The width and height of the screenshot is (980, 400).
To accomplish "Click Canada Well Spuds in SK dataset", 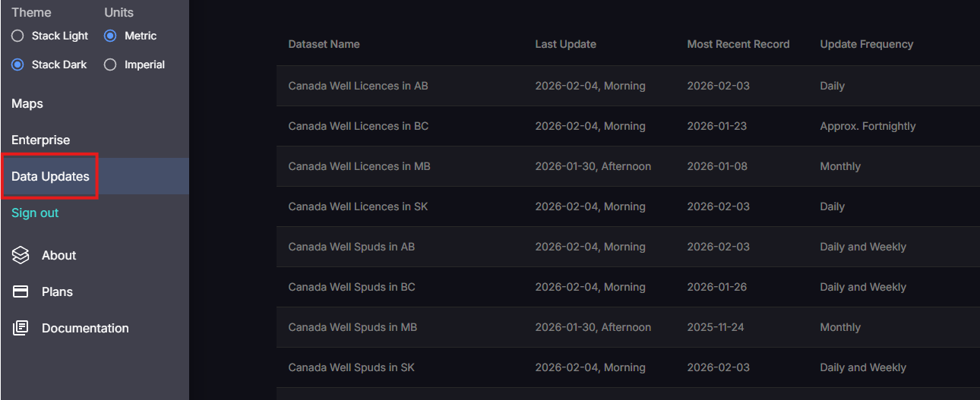I will pos(351,367).
